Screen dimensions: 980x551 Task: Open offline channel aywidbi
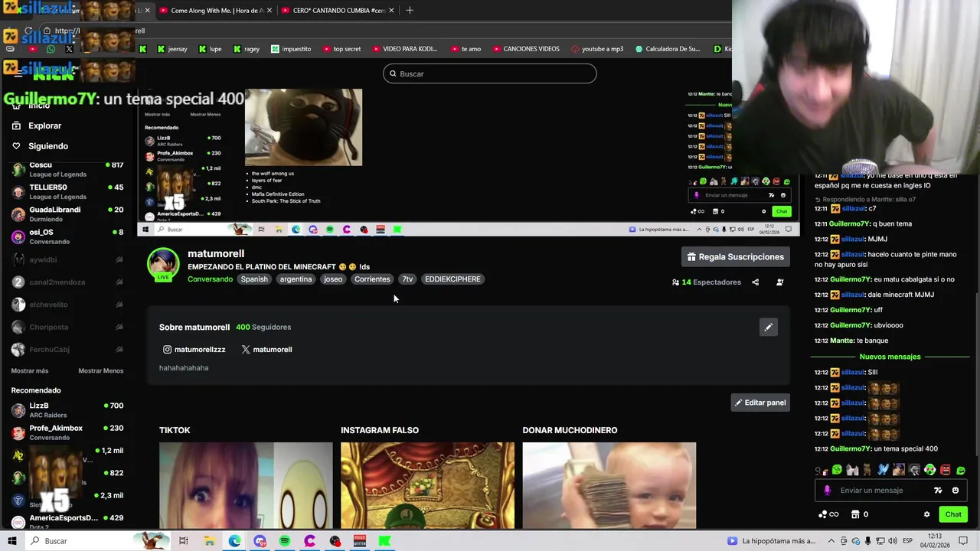tap(67, 259)
